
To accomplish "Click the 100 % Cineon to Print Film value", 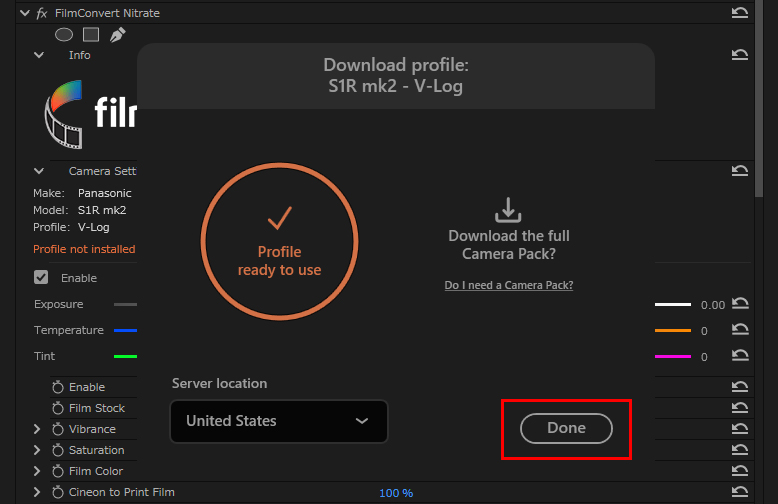I will pos(396,493).
